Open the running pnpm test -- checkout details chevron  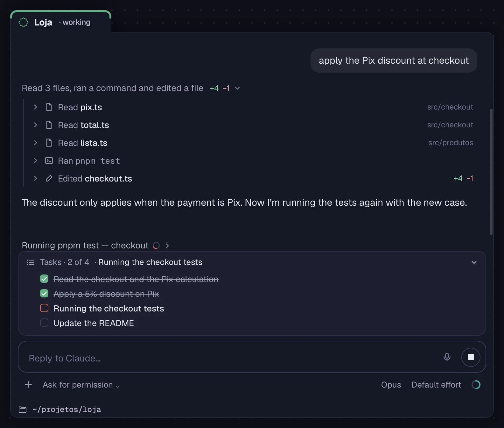pyautogui.click(x=167, y=246)
